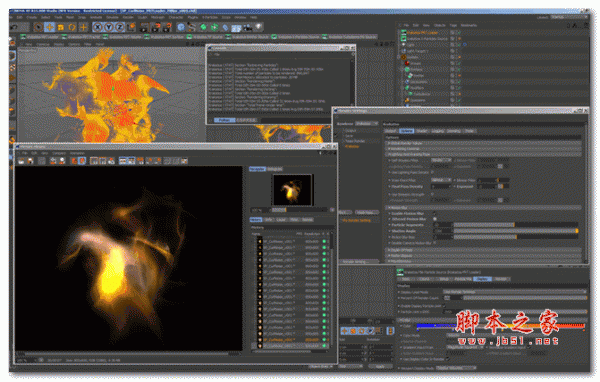Image resolution: width=600 pixels, height=382 pixels.
Task: Toggle the Use Lighting Pass Density checkbox
Action: pos(432,172)
